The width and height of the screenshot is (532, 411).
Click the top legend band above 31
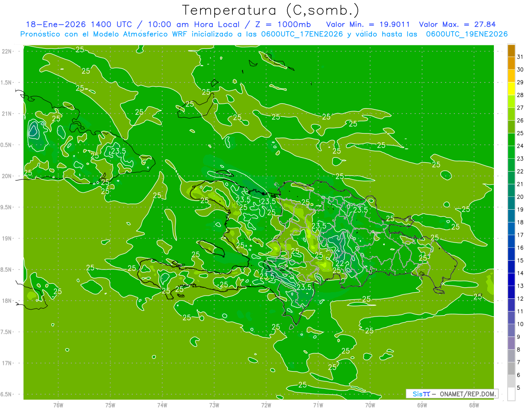tap(511, 51)
